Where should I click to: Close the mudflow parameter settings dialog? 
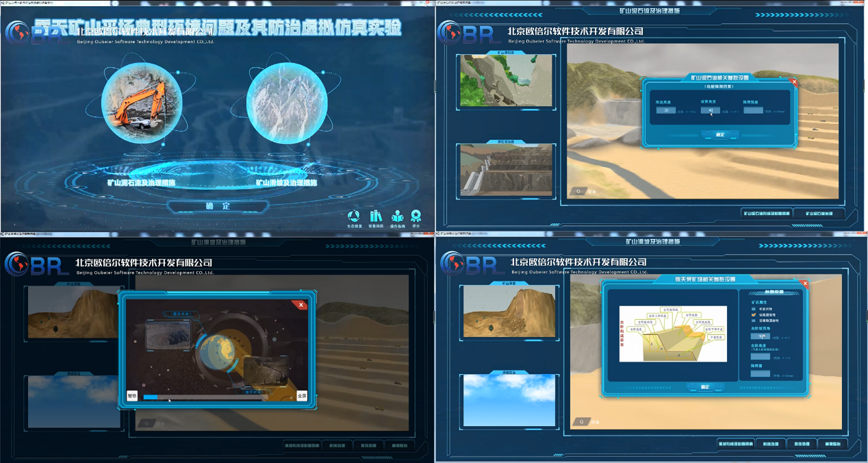[794, 82]
